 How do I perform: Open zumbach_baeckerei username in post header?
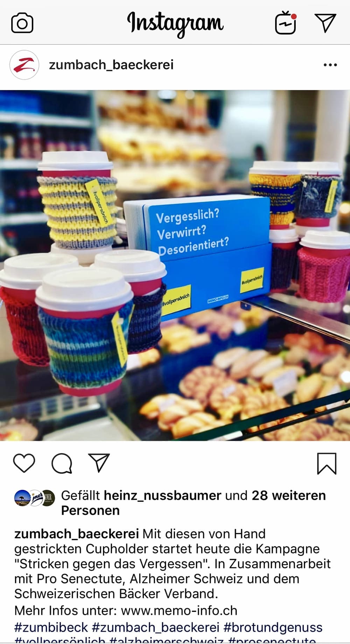click(x=111, y=65)
